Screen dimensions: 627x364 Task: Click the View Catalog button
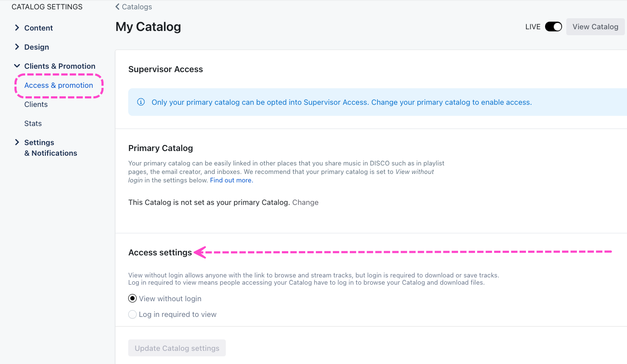click(x=595, y=27)
